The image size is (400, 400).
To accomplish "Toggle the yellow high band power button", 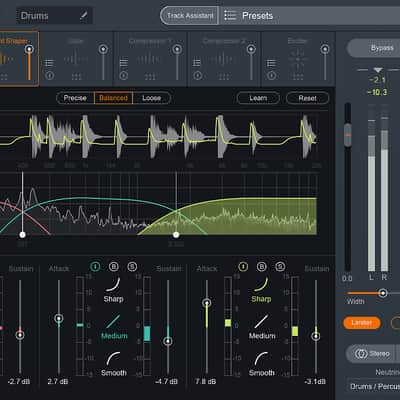I will click(243, 266).
